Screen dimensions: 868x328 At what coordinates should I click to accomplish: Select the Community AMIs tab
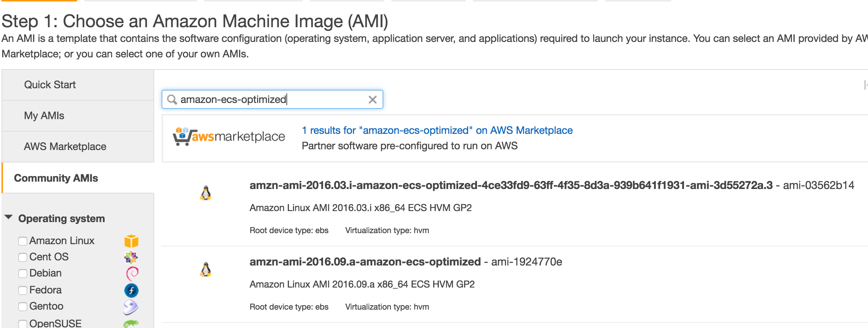coord(78,178)
